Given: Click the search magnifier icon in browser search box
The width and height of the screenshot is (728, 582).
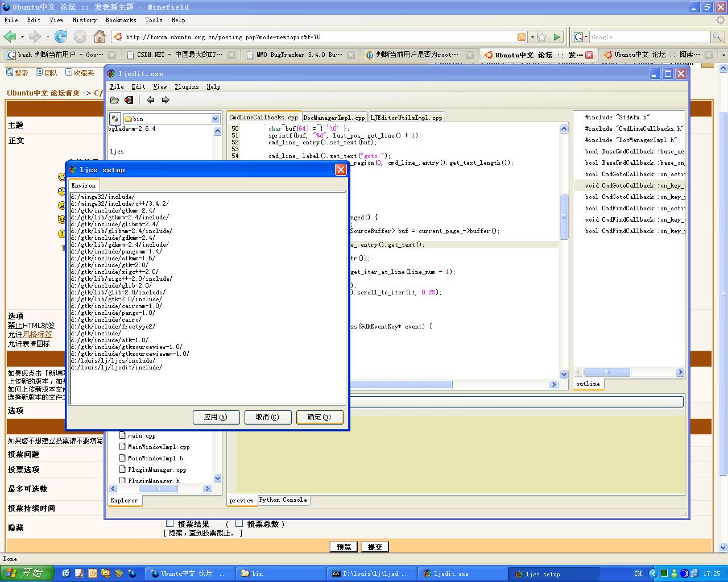Looking at the screenshot, I should [x=717, y=37].
